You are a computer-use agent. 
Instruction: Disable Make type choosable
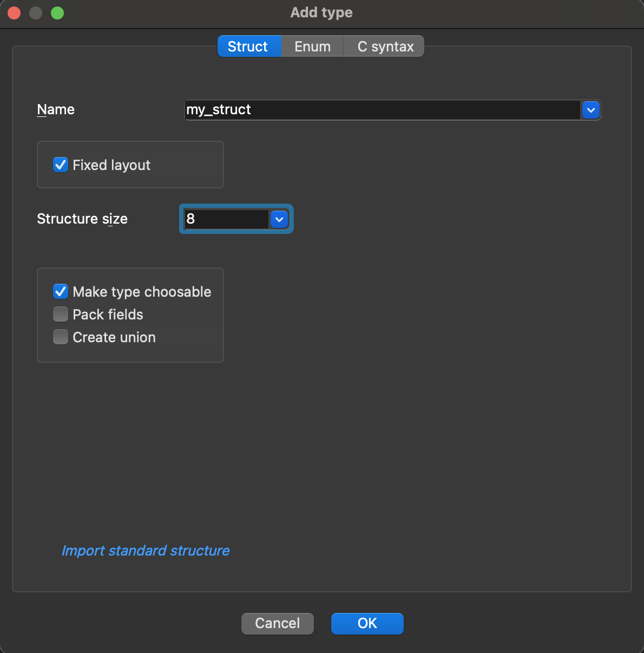coord(60,291)
